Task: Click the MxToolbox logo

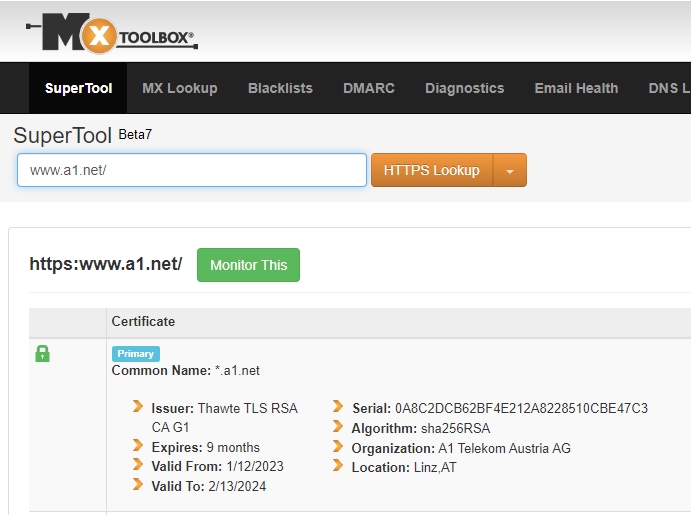Action: pos(112,33)
